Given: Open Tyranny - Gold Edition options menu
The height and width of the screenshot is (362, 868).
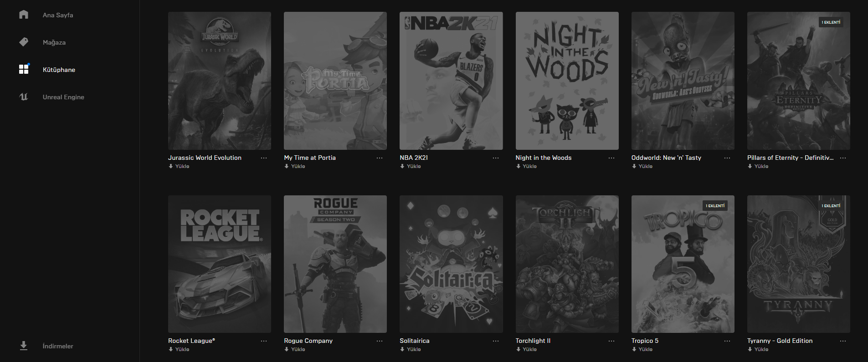Looking at the screenshot, I should (x=843, y=341).
